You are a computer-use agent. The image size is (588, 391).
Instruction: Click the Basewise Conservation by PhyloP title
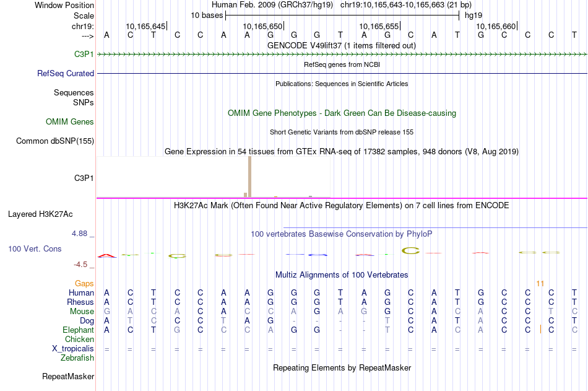click(342, 234)
